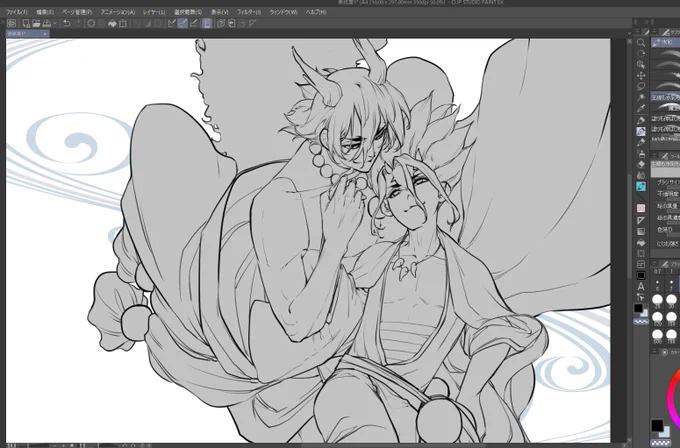Select the Auto select magic wand tool
Viewport: 680px width, 448px height.
coord(641,97)
